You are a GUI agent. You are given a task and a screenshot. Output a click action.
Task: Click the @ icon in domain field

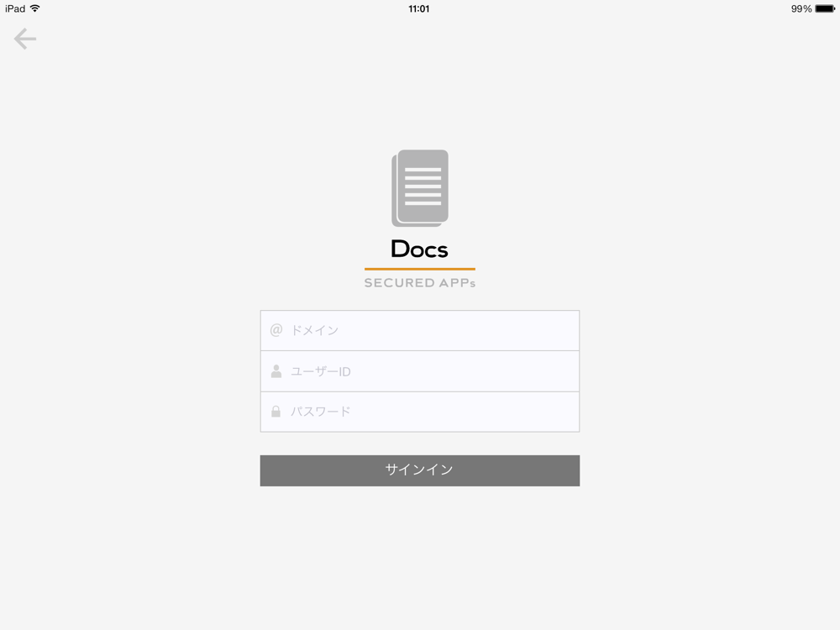276,330
